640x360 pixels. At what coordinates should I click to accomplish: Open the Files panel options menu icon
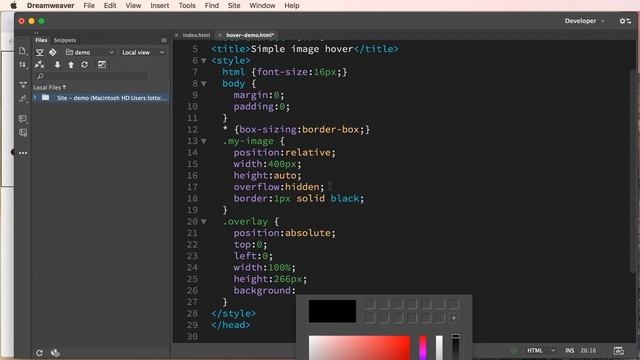tap(164, 40)
